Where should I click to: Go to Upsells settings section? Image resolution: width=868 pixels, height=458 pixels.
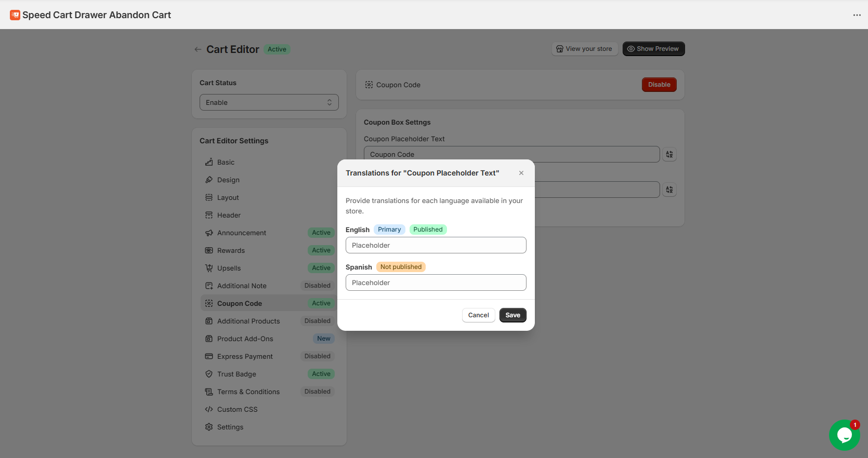229,268
